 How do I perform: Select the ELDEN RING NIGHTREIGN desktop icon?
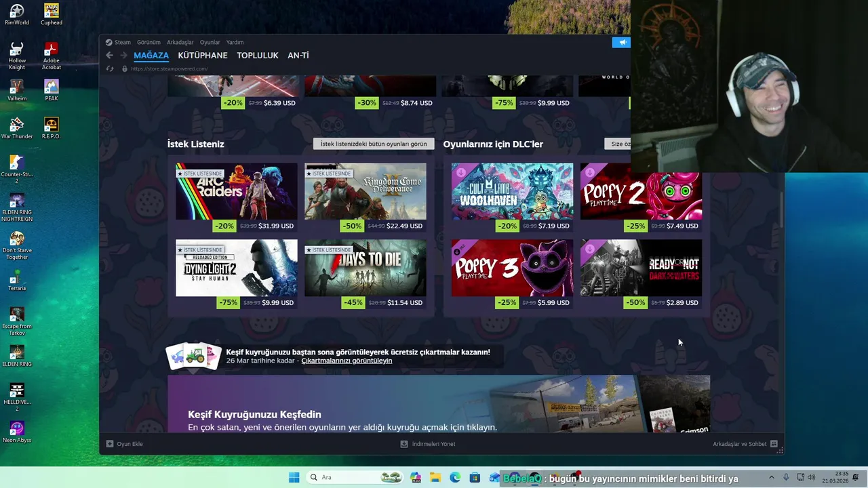click(x=17, y=207)
